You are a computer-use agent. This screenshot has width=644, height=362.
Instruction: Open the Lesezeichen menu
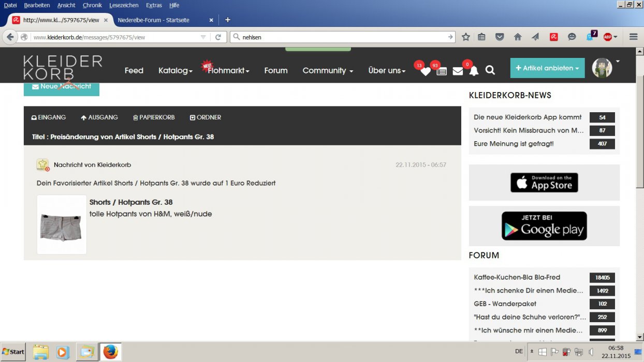124,5
